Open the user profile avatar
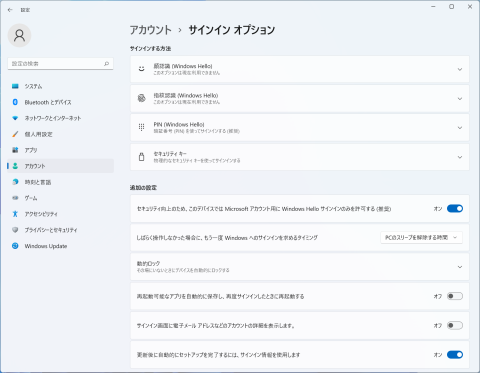The image size is (480, 373). [x=19, y=35]
